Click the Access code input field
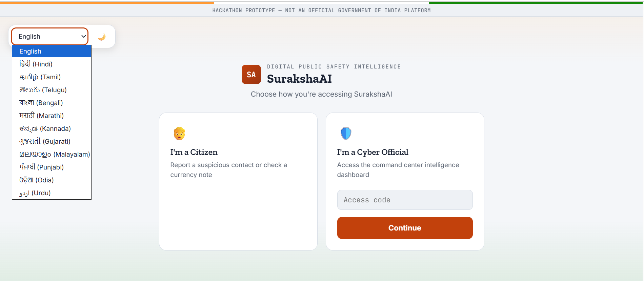Image resolution: width=644 pixels, height=281 pixels. (405, 200)
